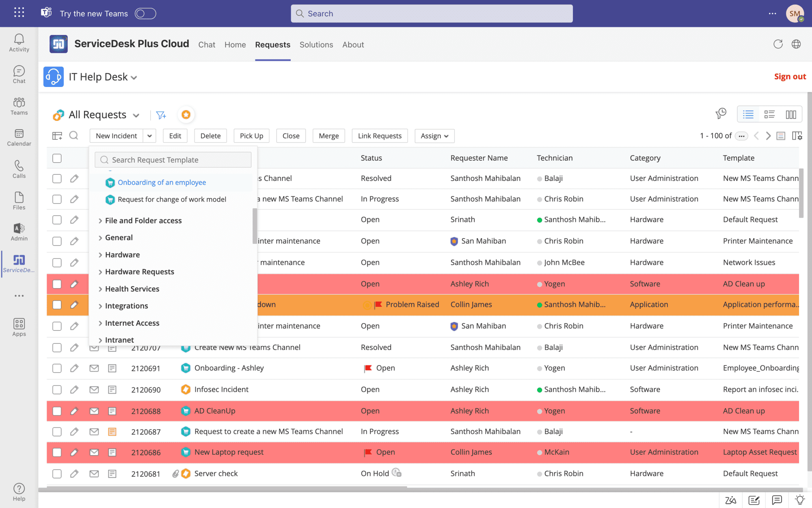Click the quick filter funnel icon
This screenshot has width=812, height=508.
tap(161, 115)
